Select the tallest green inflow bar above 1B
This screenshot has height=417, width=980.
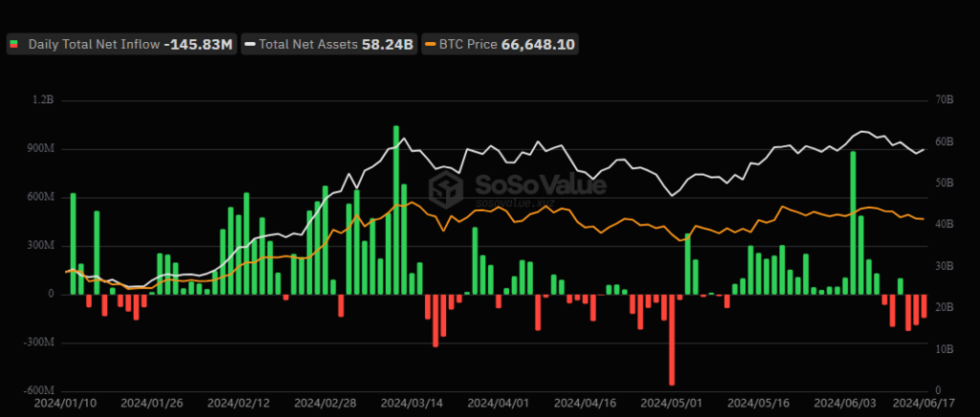coord(395,209)
